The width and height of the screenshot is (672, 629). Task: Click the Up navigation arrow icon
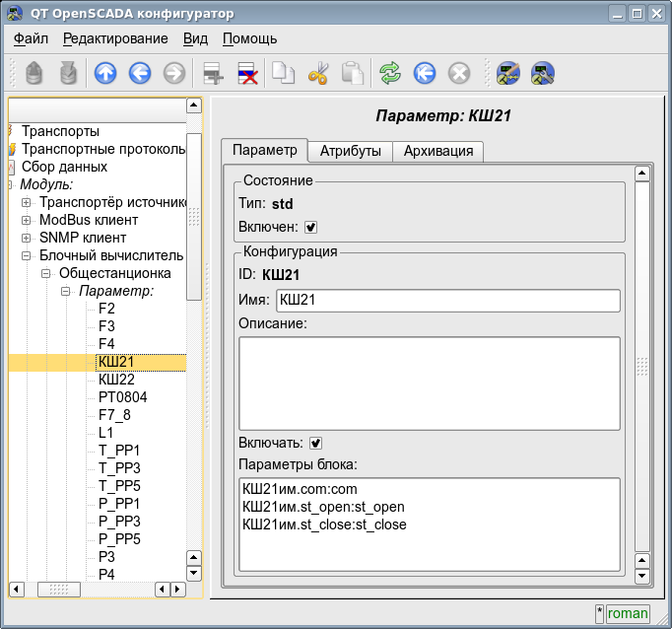(104, 73)
